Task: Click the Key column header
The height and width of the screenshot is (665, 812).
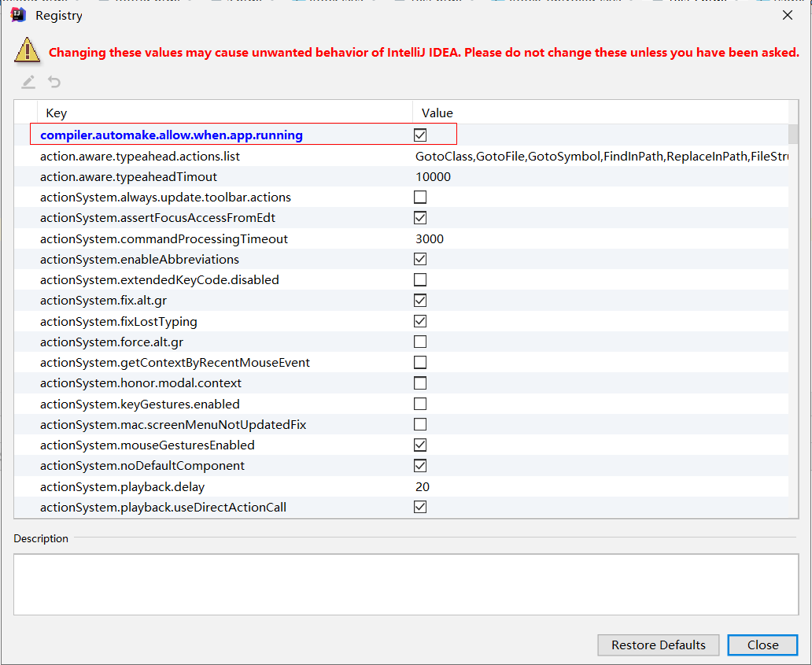Action: tap(225, 113)
